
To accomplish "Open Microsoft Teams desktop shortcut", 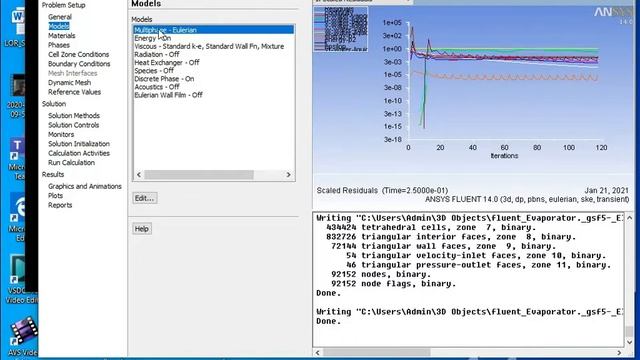I will pyautogui.click(x=17, y=159).
